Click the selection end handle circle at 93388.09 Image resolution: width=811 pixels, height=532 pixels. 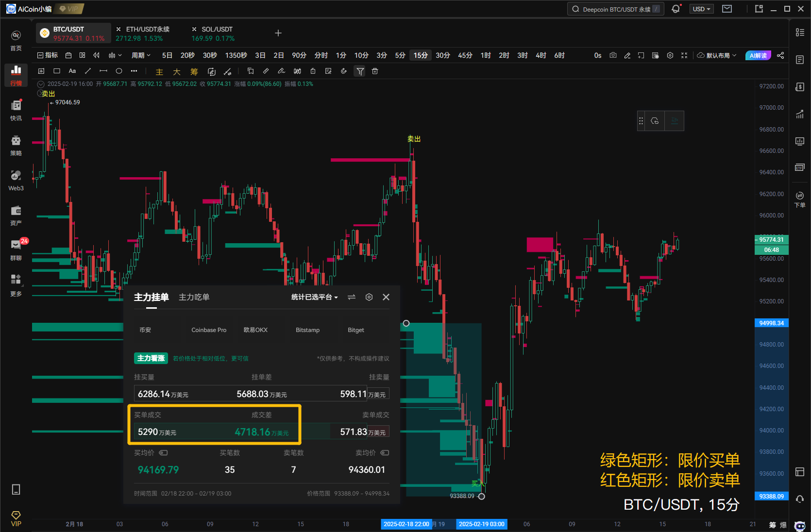click(x=482, y=496)
